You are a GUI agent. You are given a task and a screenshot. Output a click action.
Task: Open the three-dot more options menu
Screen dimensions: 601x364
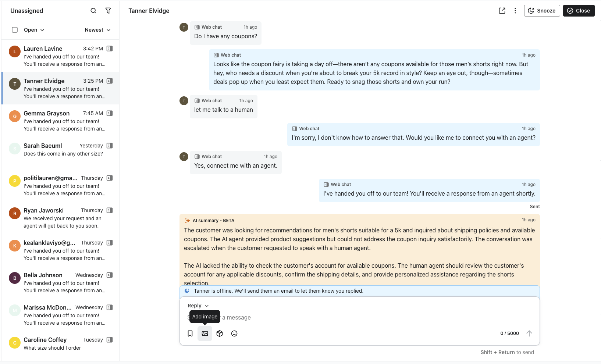[x=515, y=11]
